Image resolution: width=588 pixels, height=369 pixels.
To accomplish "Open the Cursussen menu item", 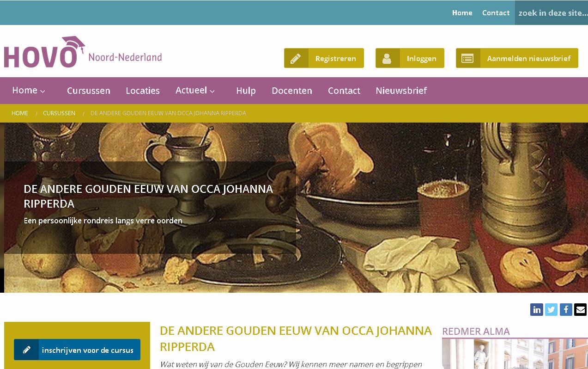I will coord(89,91).
